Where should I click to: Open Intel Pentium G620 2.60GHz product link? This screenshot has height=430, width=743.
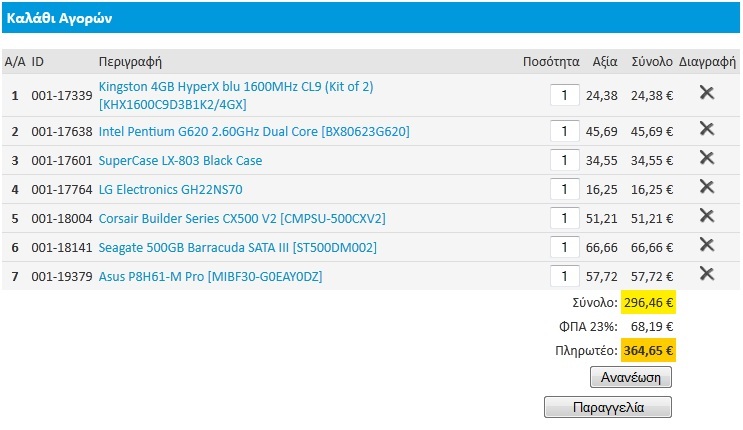pos(254,131)
